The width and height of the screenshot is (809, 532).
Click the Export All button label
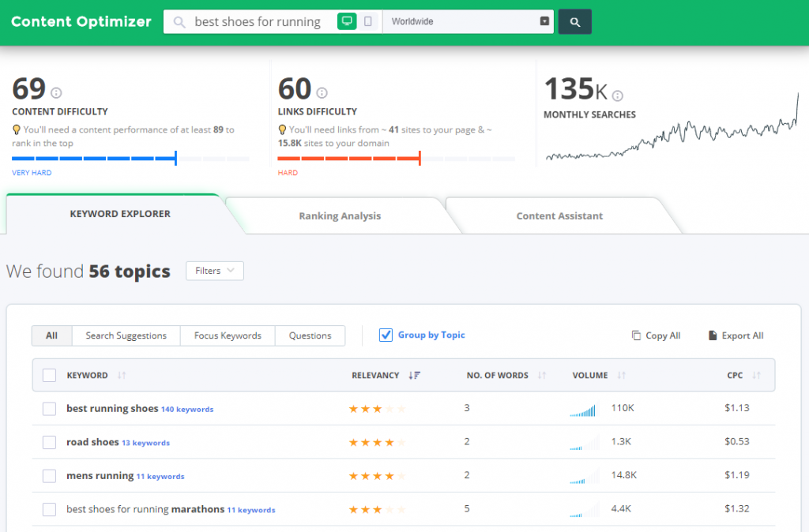[743, 335]
